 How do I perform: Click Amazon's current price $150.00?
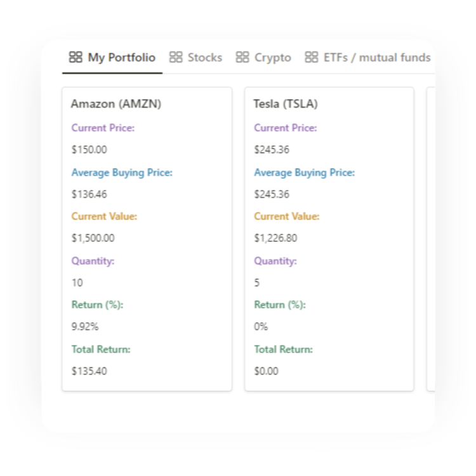click(89, 150)
